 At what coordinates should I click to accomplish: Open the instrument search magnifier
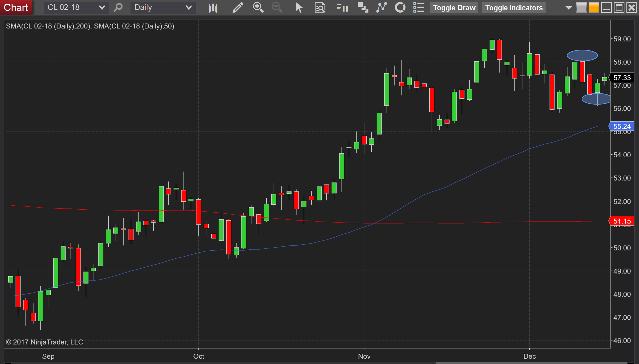(118, 7)
